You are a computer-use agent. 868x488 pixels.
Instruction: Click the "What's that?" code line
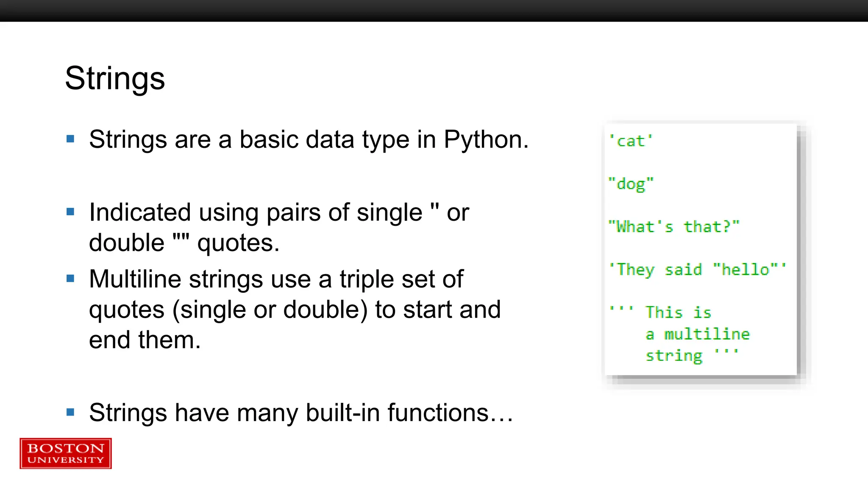click(x=674, y=227)
